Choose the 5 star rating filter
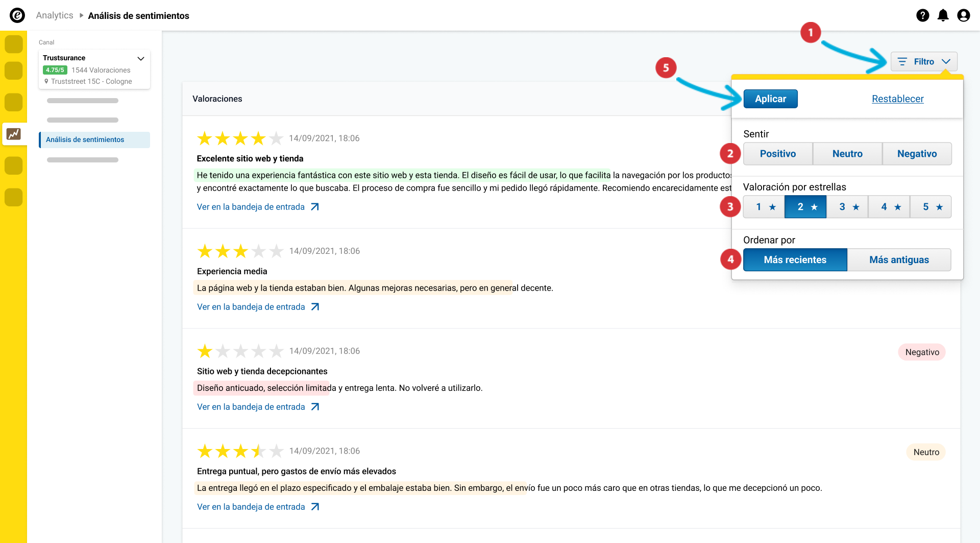This screenshot has width=980, height=543. click(x=930, y=207)
